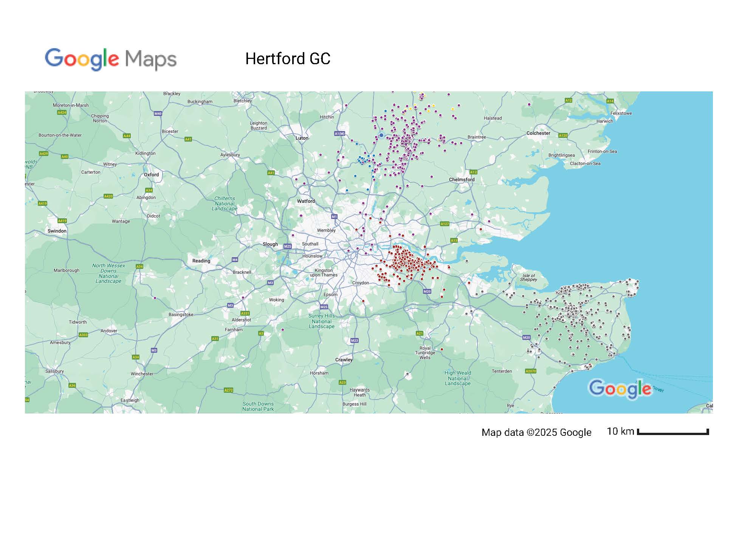Screen dimensions: 756x534
Task: Click the A127 road shield
Action: coord(445,224)
